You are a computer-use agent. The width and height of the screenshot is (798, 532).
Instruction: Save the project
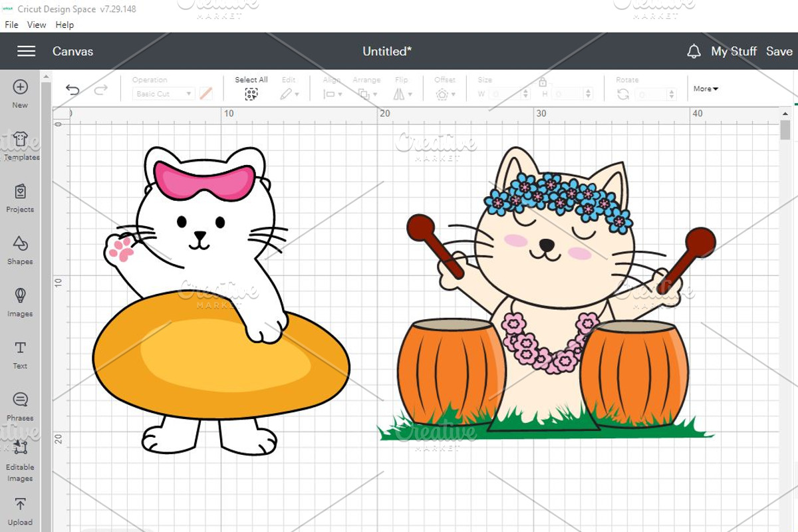pyautogui.click(x=779, y=51)
